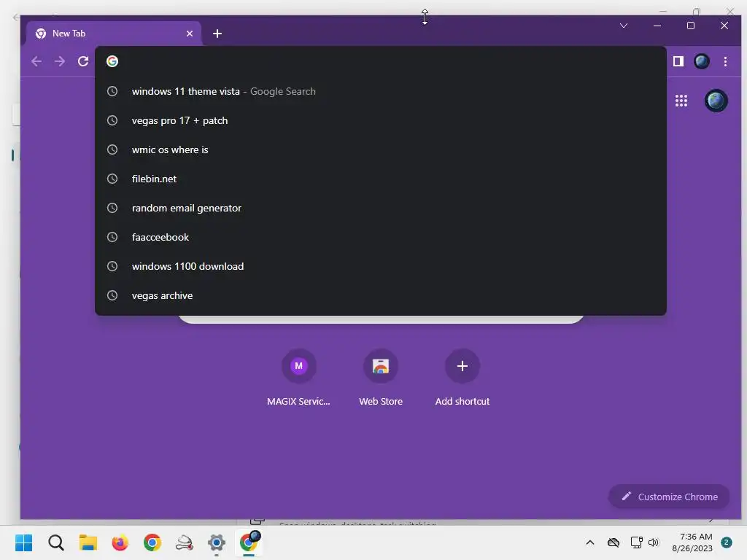This screenshot has width=747, height=560.
Task: Choose suggestion random email generator
Action: [380, 208]
